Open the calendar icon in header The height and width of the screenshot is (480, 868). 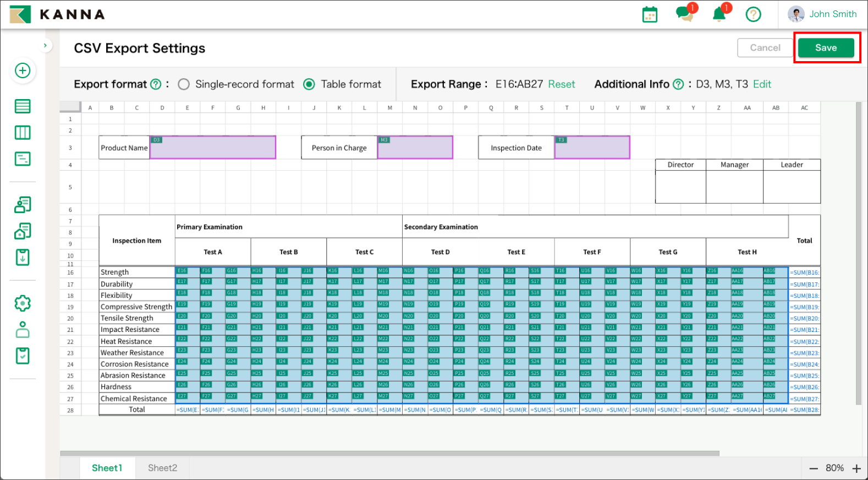coord(650,14)
